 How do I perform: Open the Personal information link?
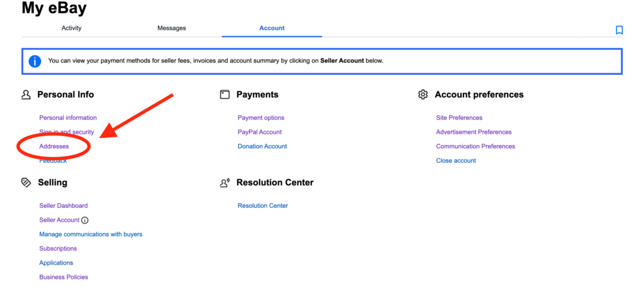pyautogui.click(x=68, y=117)
